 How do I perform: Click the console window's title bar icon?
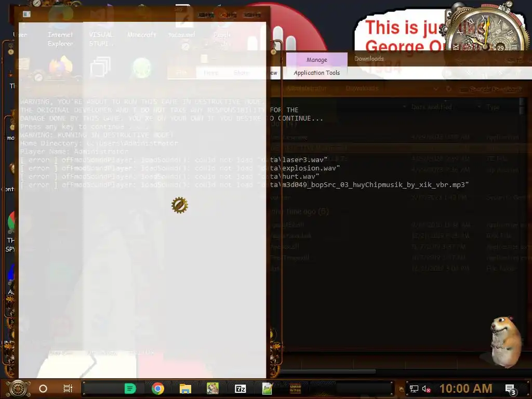(x=26, y=14)
